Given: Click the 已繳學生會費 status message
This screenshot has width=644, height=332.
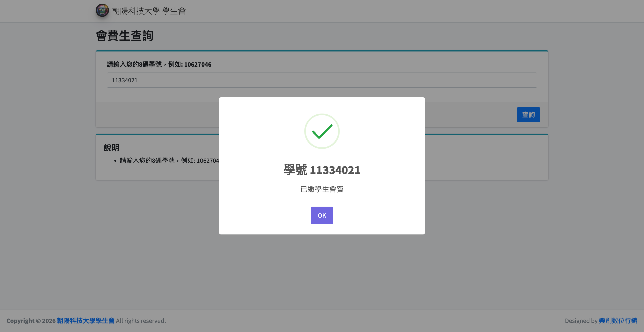Looking at the screenshot, I should click(x=322, y=189).
